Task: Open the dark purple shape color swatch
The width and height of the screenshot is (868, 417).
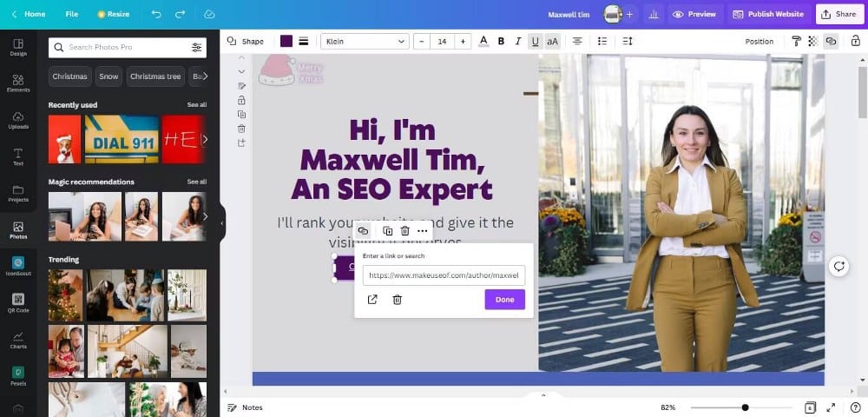Action: pyautogui.click(x=286, y=41)
